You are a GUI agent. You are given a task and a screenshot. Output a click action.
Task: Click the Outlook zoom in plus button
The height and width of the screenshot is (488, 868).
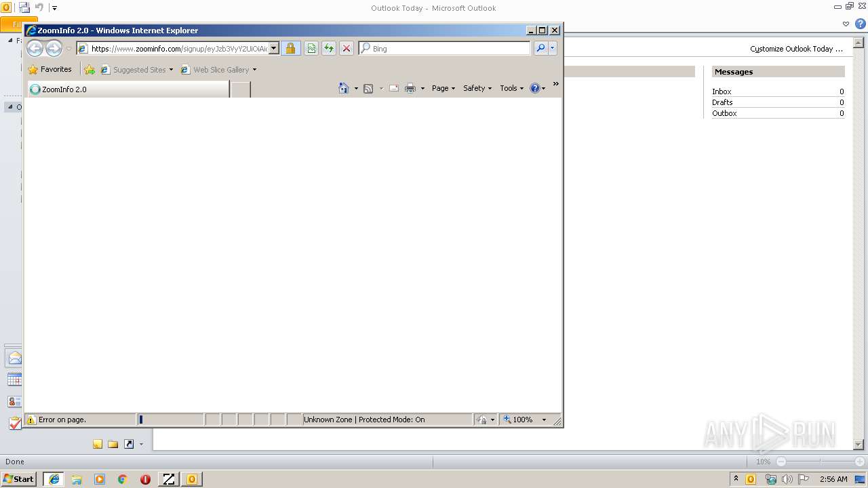click(x=859, y=462)
